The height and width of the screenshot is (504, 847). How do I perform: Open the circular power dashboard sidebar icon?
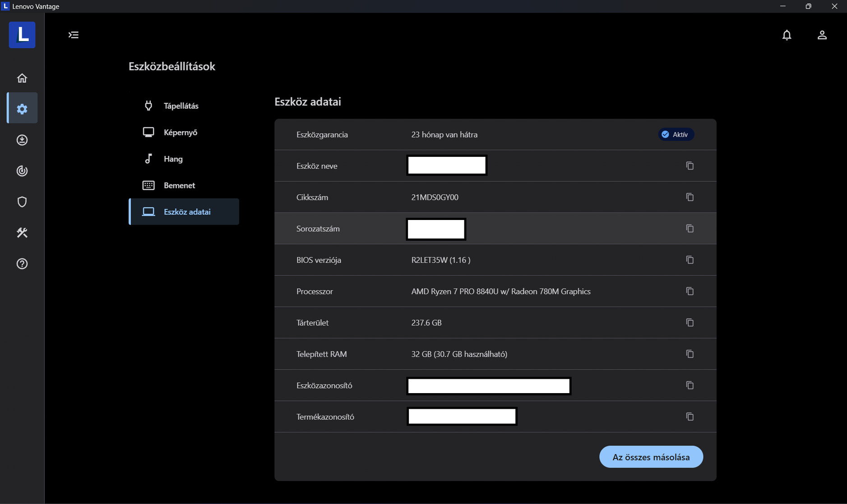coord(22,171)
